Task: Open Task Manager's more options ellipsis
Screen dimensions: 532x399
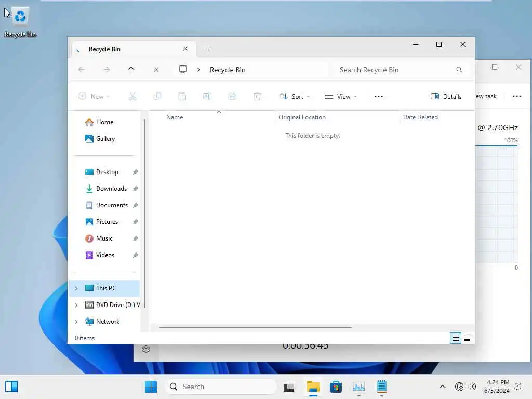Action: pyautogui.click(x=517, y=96)
